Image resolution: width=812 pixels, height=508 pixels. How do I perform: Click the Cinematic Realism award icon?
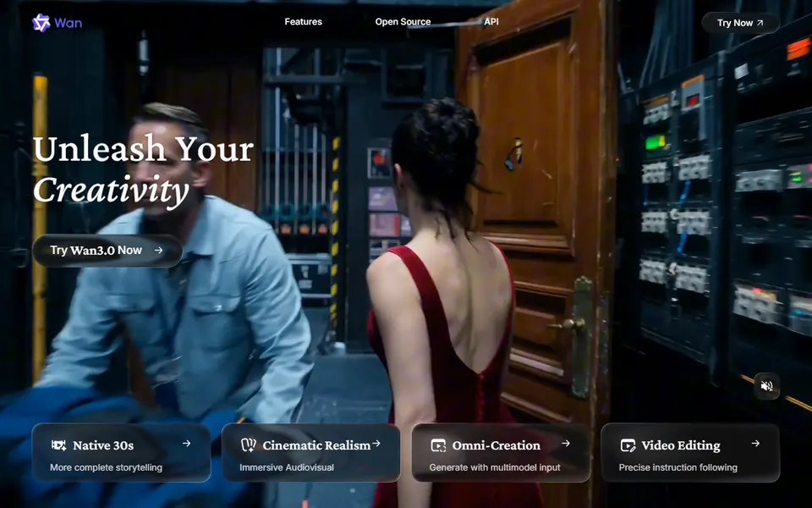pos(248,444)
